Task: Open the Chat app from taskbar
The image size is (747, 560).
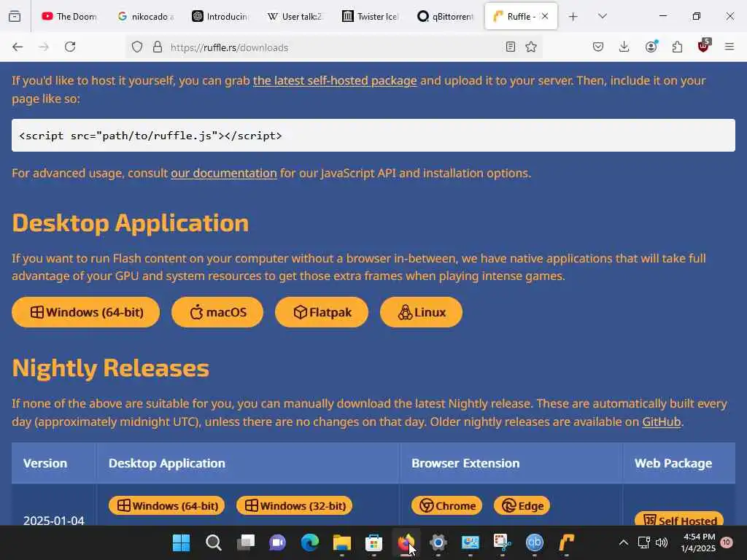Action: point(278,542)
